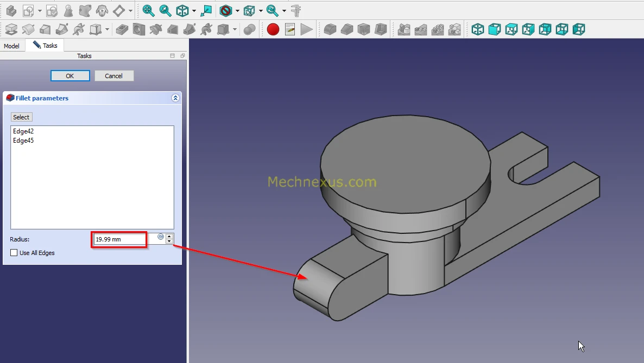Click the Boolean operation spheres icon

tap(250, 29)
